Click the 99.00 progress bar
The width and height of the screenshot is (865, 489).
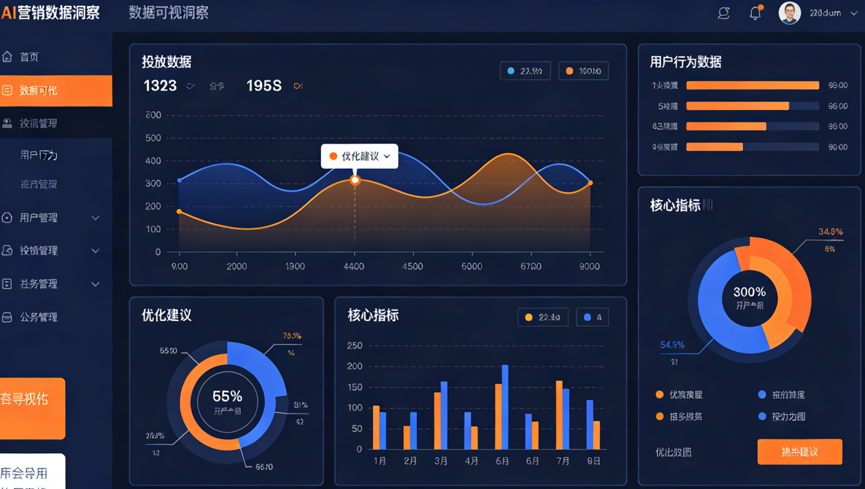[752, 85]
